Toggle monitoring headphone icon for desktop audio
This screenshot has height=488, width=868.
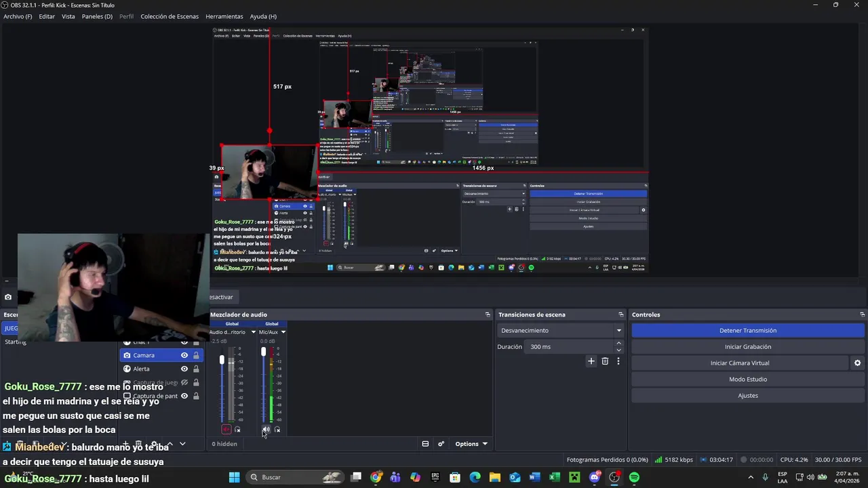[x=237, y=430]
